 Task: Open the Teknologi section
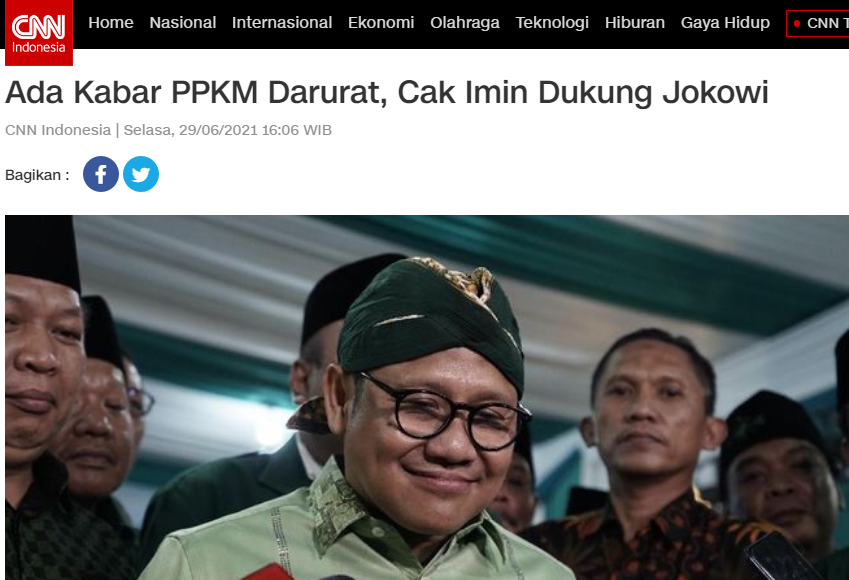coord(552,23)
